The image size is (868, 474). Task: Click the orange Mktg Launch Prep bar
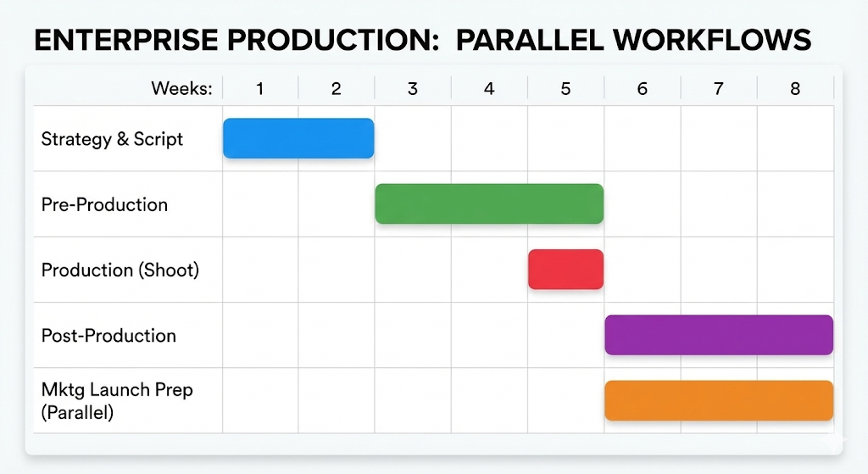click(x=719, y=400)
